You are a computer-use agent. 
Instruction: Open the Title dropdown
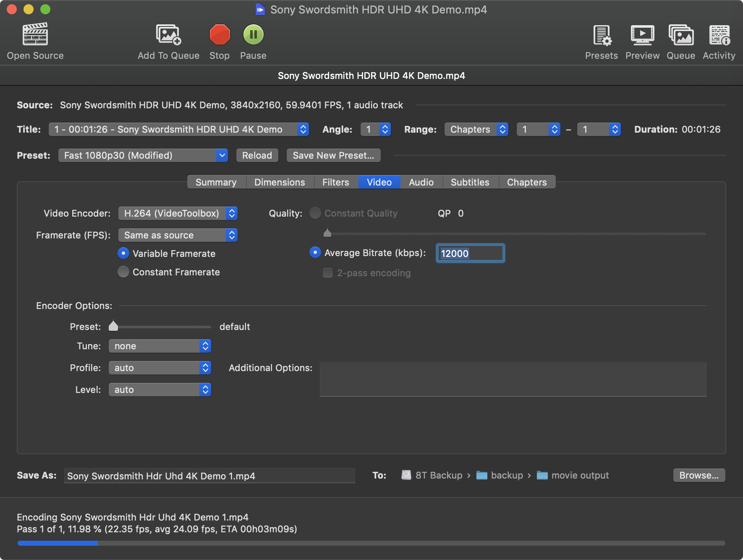point(179,129)
